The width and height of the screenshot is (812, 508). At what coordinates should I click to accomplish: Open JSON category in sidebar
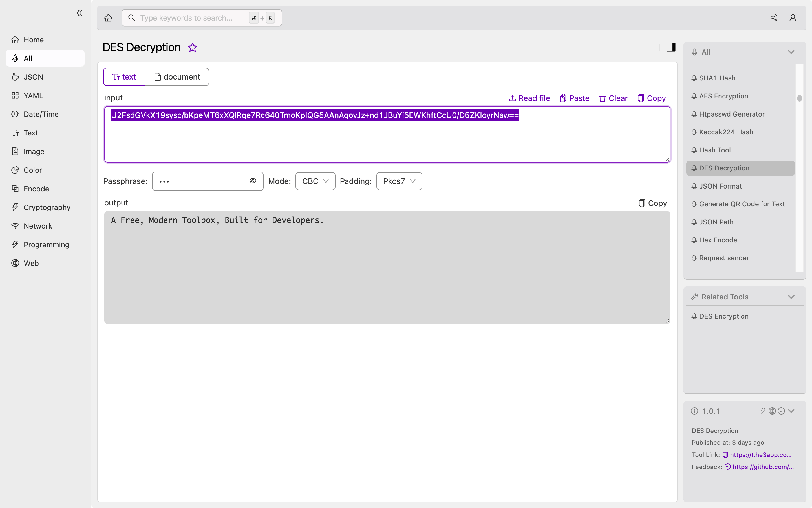click(x=45, y=77)
